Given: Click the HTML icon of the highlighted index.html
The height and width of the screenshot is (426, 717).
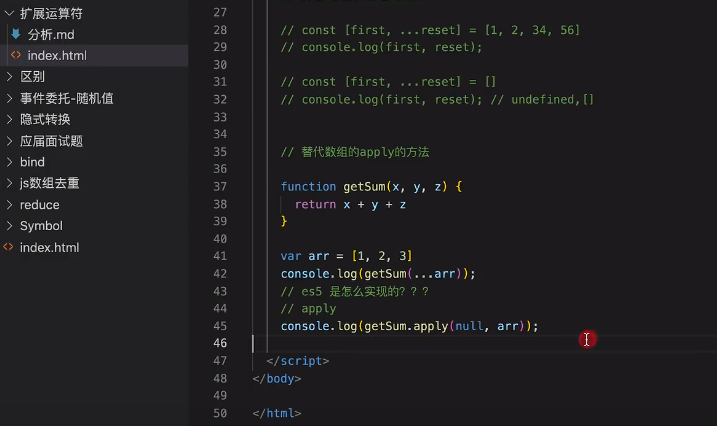Looking at the screenshot, I should [x=16, y=55].
